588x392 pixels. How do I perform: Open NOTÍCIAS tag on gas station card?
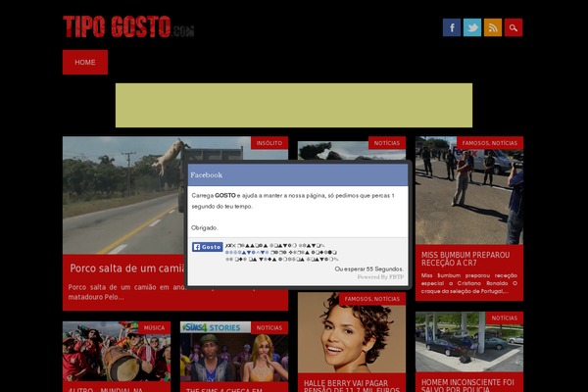point(505,318)
